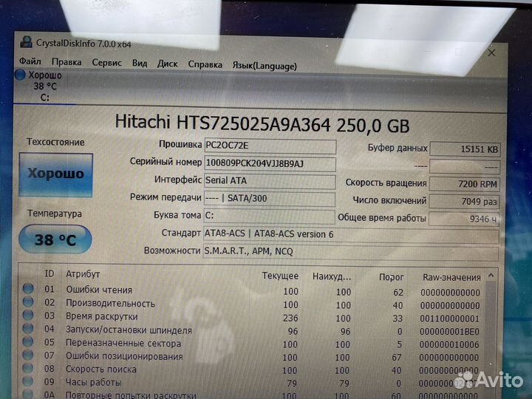Click threshold value 62 of Ошибки чтения
532x399 pixels.
[x=398, y=292]
